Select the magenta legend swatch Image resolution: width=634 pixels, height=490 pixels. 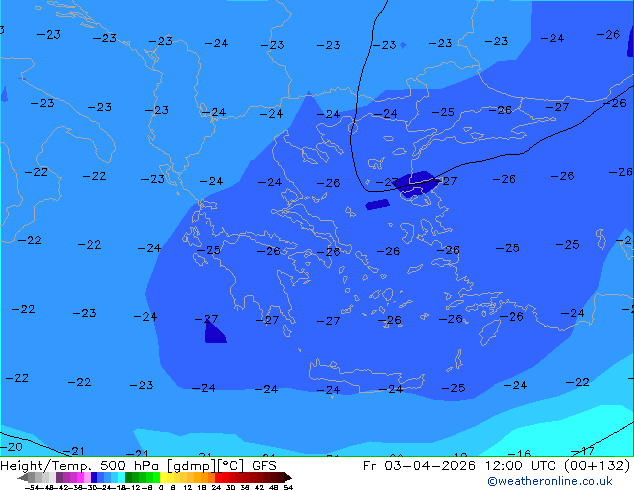pos(80,477)
